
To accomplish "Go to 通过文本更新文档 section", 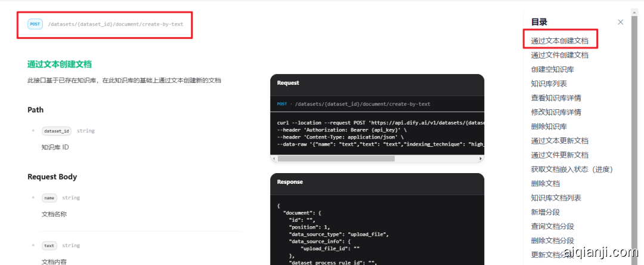I will click(x=559, y=141).
